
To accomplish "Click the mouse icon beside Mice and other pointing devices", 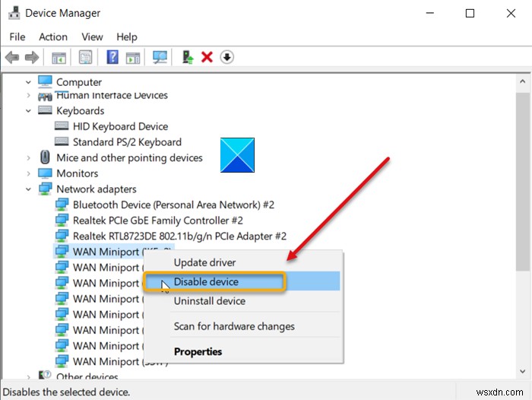I will [45, 157].
